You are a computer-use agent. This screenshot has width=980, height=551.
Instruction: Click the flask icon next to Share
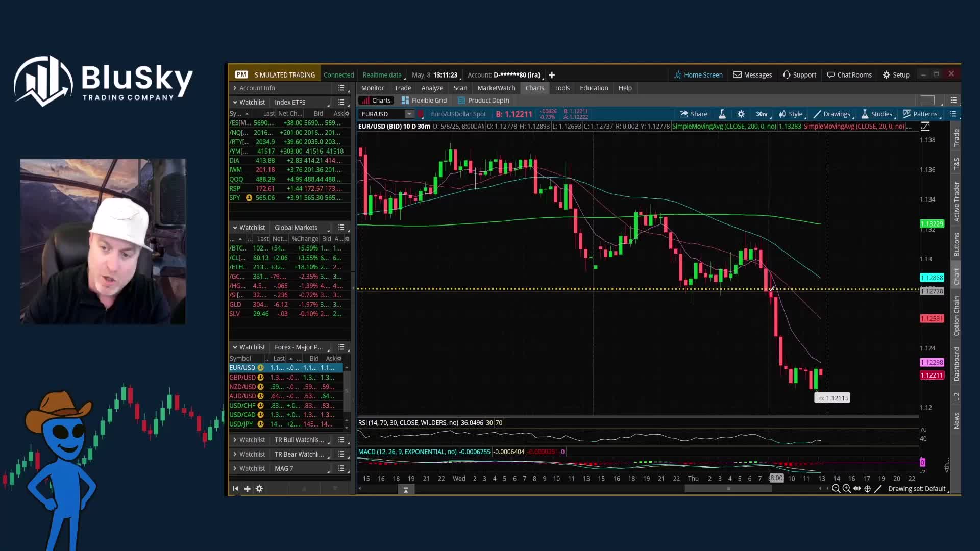722,114
